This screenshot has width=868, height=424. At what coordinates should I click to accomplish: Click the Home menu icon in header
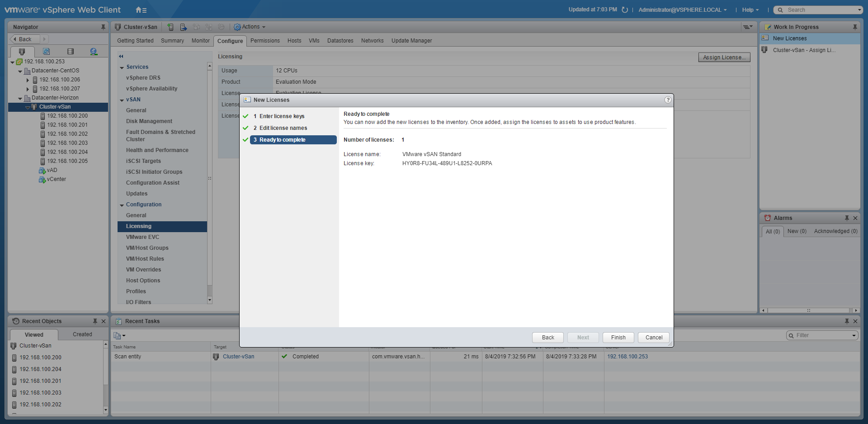click(141, 10)
